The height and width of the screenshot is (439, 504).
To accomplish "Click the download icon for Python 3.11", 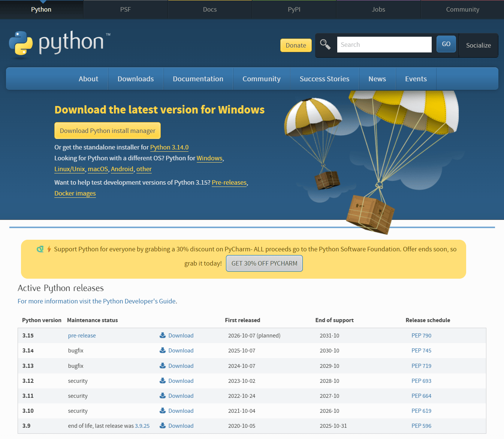I will pos(163,396).
